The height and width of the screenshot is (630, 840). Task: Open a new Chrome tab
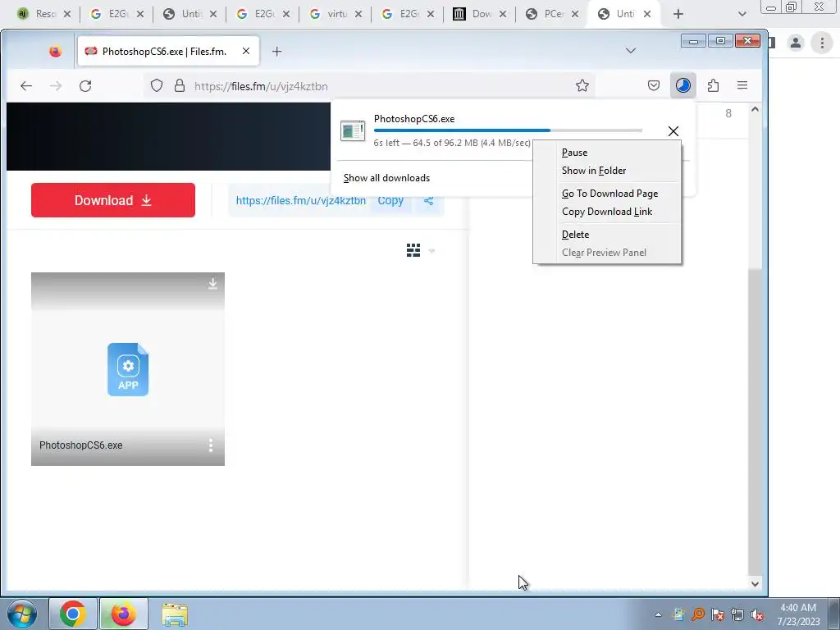click(678, 14)
